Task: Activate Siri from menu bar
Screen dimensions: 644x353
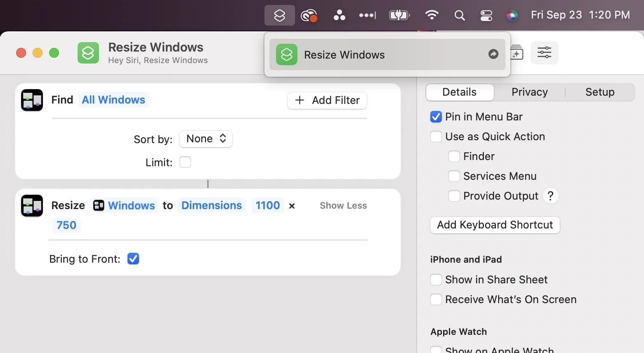Action: (x=512, y=16)
